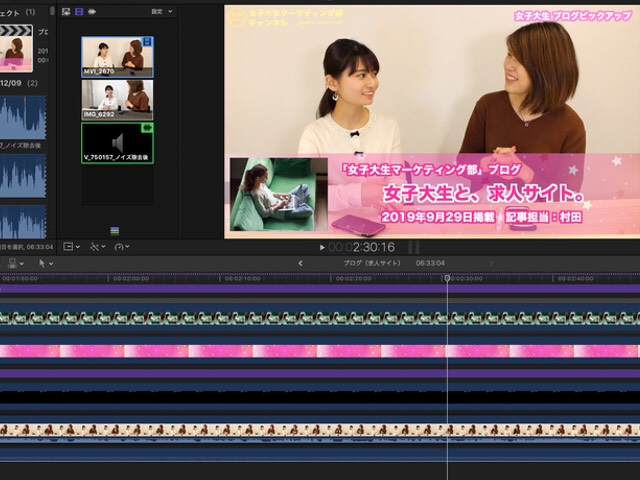Open the 設定 dropdown in the angle viewer
The height and width of the screenshot is (480, 640).
[162, 11]
